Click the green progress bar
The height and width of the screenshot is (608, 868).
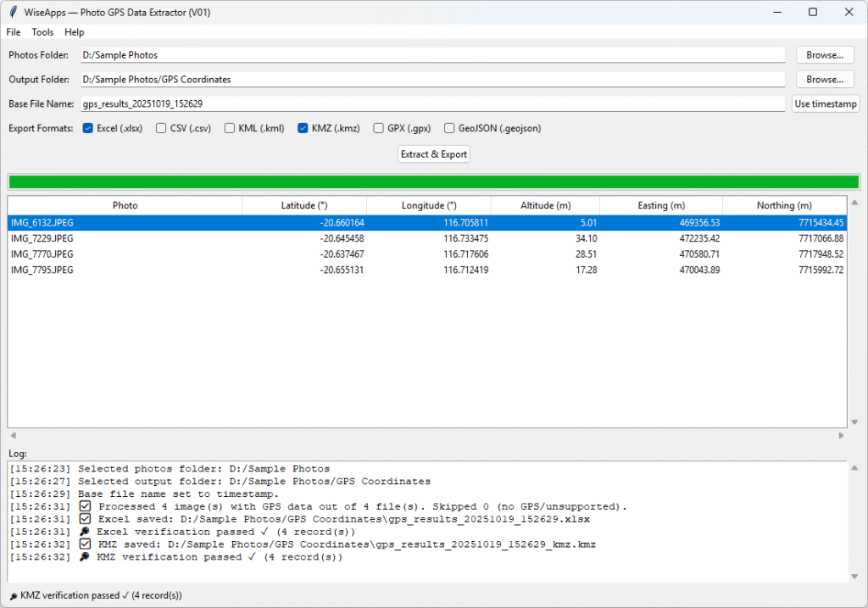click(x=433, y=181)
